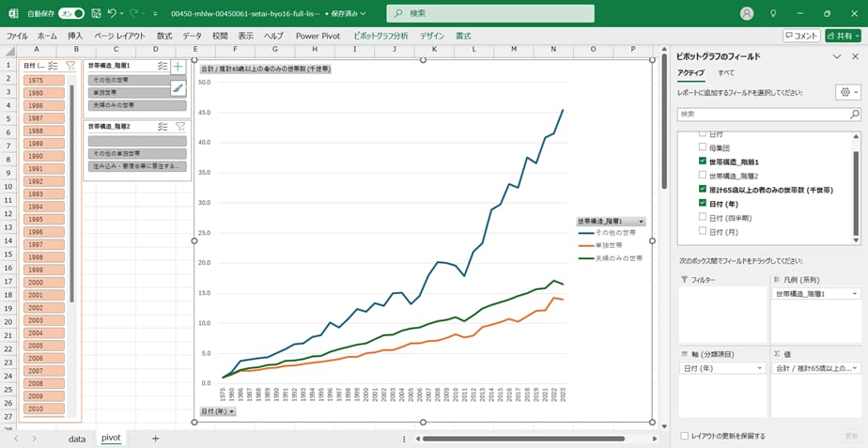Toggle the 自動保存 AutoSave switch
The image size is (868, 448).
70,14
